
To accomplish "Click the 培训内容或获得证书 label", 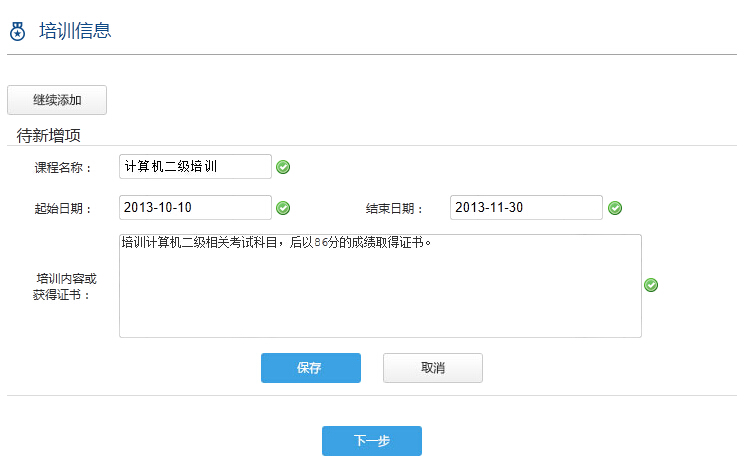I will coord(65,286).
